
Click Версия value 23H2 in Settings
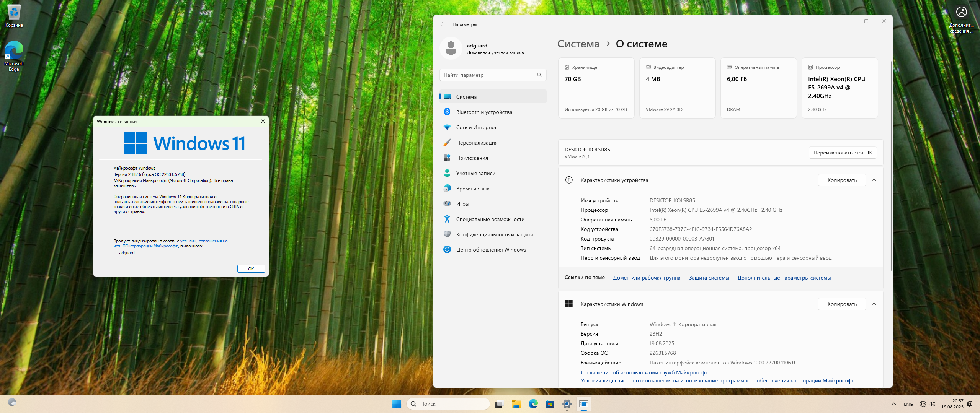pyautogui.click(x=655, y=334)
